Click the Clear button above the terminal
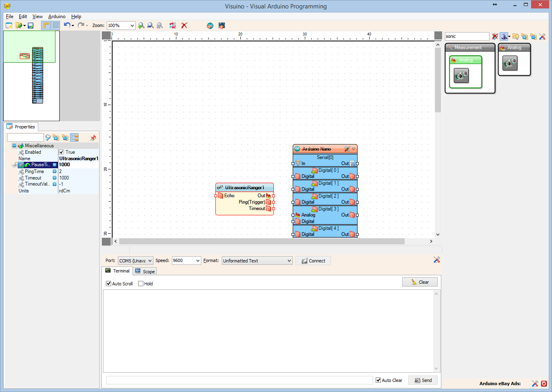Screen dimensions: 552x392 [420, 282]
